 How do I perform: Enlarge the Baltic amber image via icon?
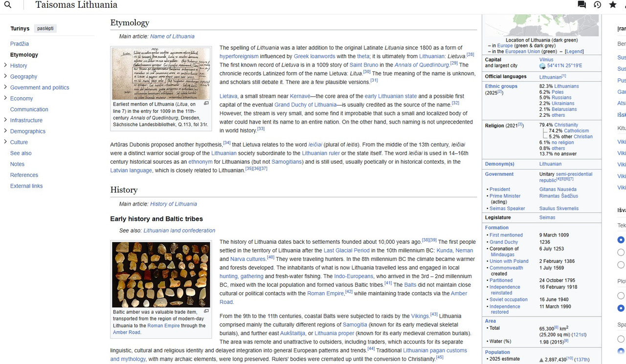pyautogui.click(x=206, y=311)
